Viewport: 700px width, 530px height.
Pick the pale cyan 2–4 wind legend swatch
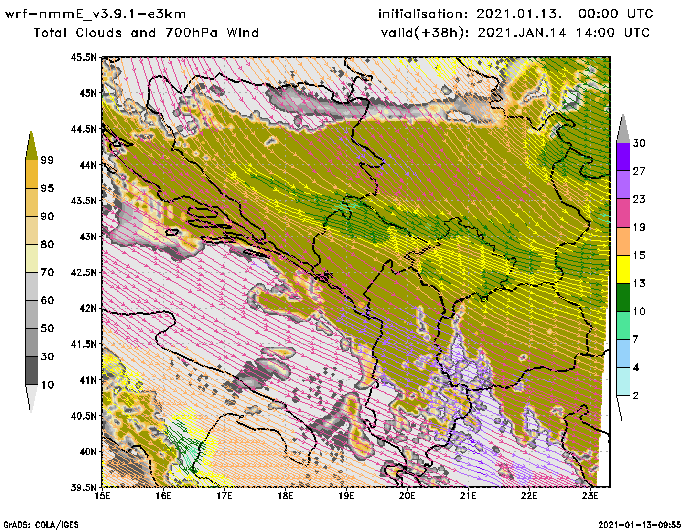point(623,382)
